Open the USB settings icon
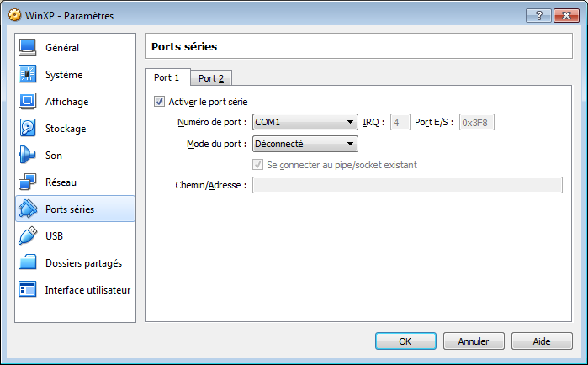This screenshot has width=588, height=365. [28, 236]
